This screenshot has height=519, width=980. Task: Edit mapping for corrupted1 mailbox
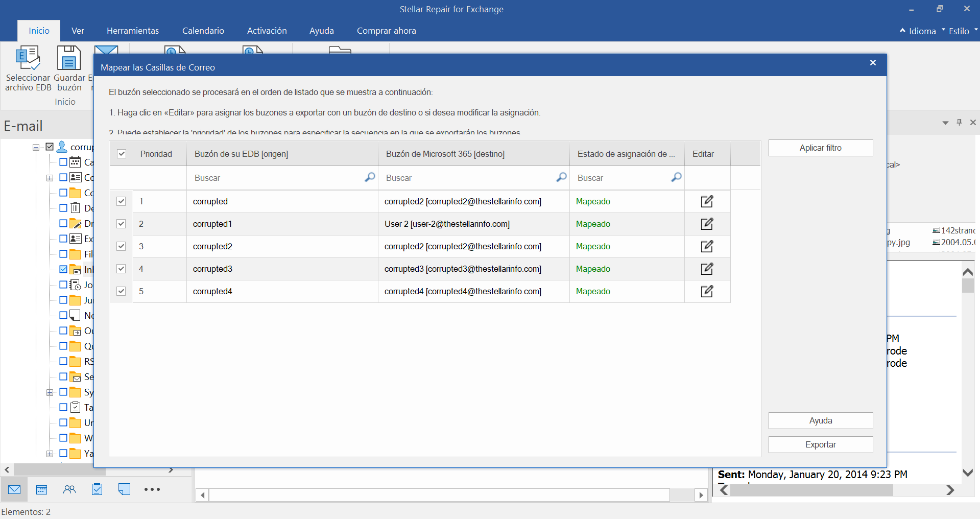[x=707, y=224]
